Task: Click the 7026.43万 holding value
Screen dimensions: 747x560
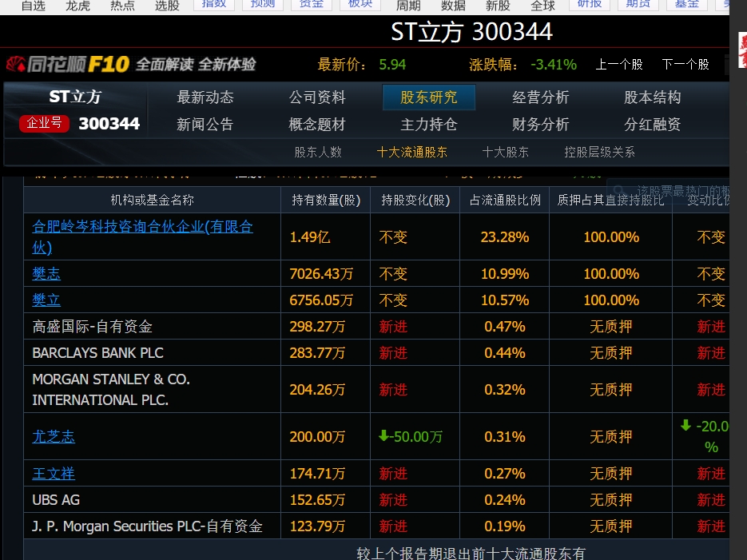Action: click(x=321, y=274)
